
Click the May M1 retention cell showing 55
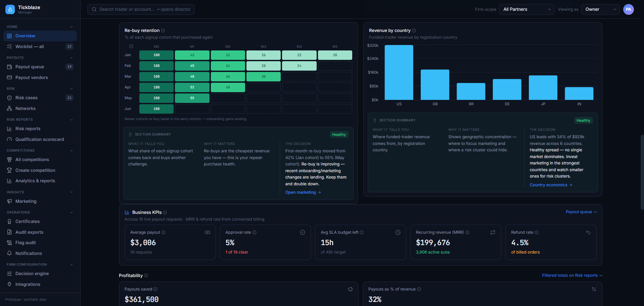point(192,98)
